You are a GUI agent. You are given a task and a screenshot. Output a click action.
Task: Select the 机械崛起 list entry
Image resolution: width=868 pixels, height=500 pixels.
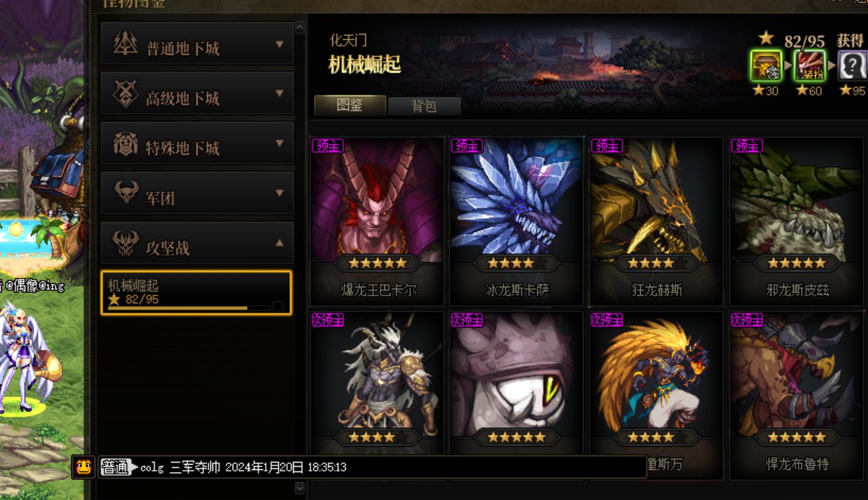point(197,293)
